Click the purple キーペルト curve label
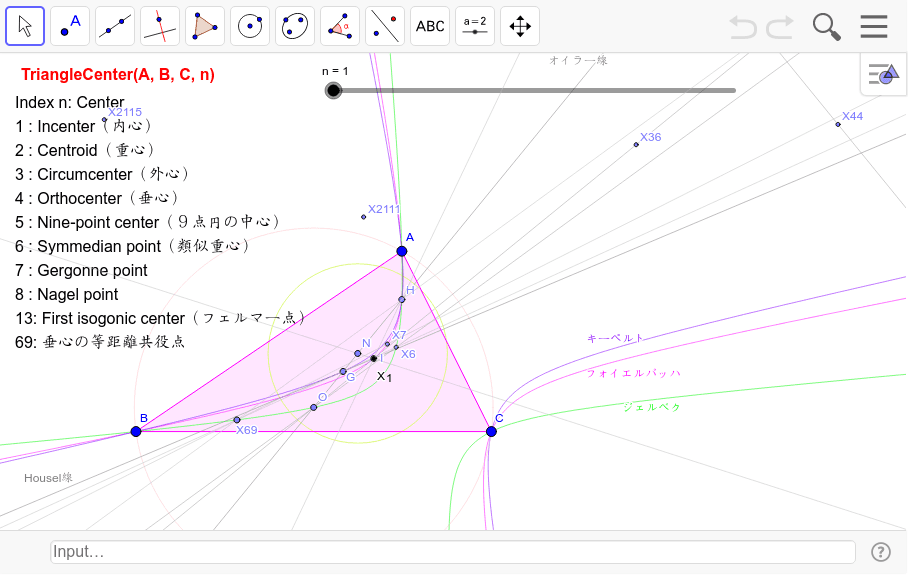908x575 pixels. tap(615, 338)
